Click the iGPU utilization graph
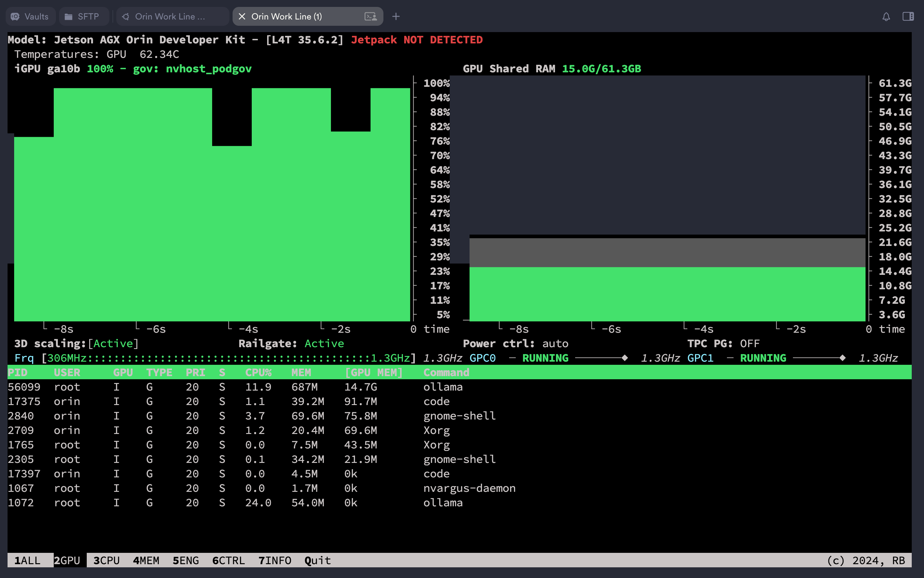Screen dimensions: 924x578 coord(212,199)
